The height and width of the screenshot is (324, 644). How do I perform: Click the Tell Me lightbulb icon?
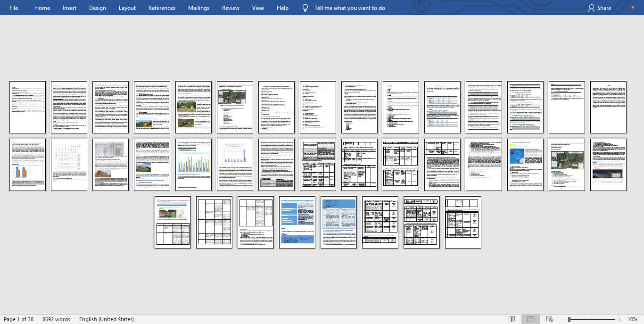305,8
